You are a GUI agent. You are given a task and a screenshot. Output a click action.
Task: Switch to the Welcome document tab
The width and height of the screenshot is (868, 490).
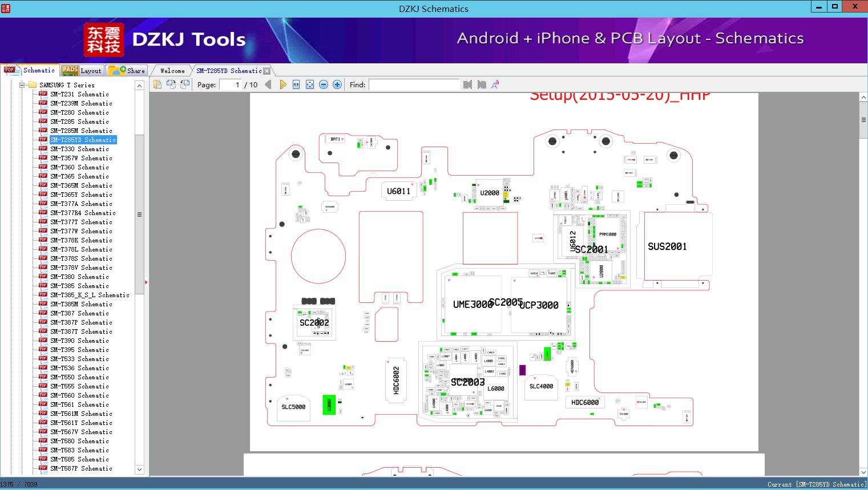click(172, 71)
